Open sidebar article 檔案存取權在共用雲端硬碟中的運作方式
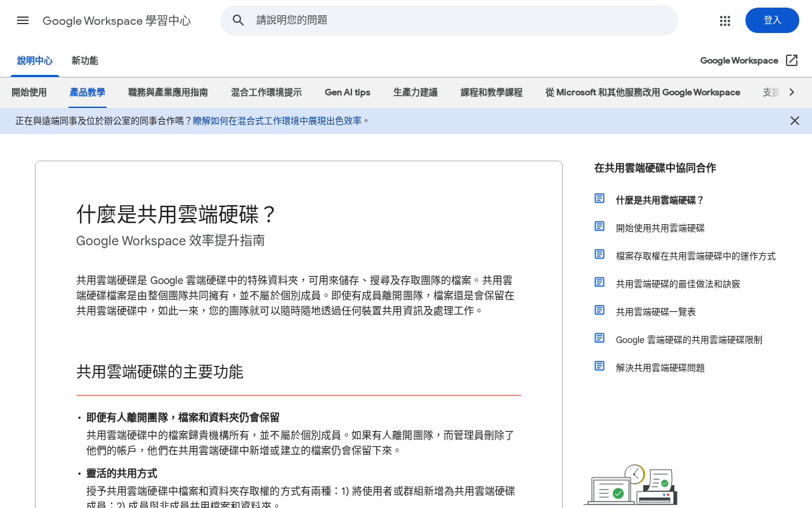 [x=695, y=256]
